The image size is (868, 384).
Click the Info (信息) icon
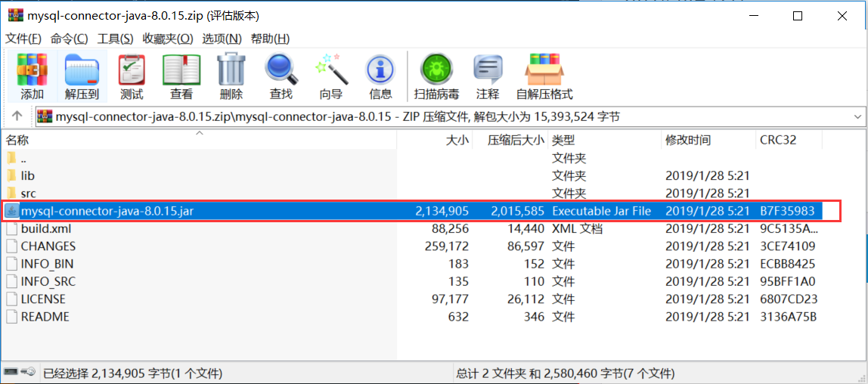pos(380,70)
